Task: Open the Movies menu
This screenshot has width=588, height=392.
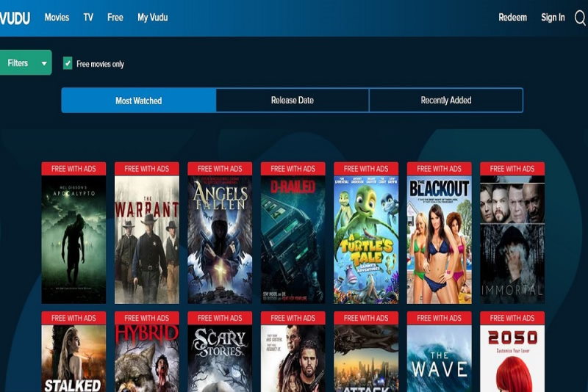Action: pos(57,18)
